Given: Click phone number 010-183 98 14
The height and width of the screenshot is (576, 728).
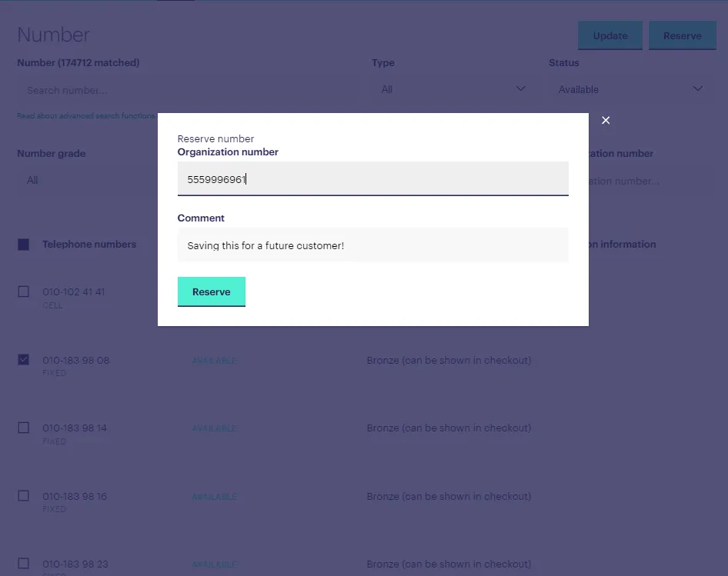Looking at the screenshot, I should (75, 428).
